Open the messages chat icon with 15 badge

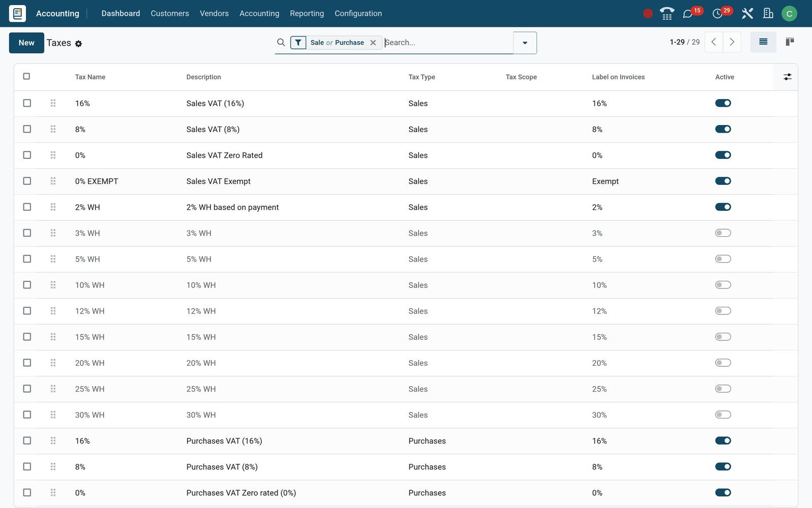click(x=688, y=14)
